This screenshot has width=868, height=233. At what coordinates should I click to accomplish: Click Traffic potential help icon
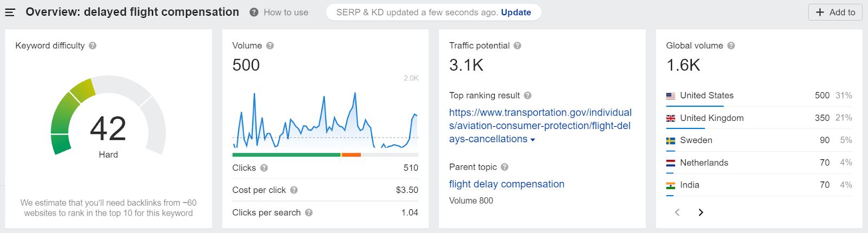point(518,46)
